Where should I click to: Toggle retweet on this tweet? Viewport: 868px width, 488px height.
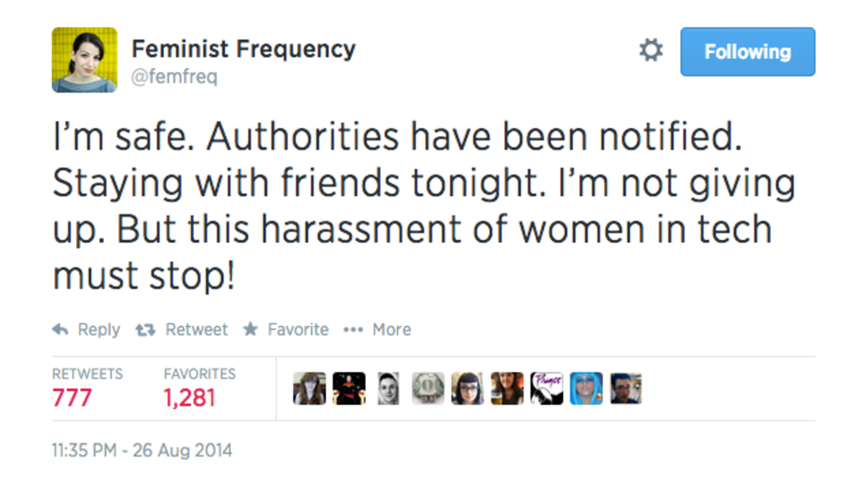point(143,330)
